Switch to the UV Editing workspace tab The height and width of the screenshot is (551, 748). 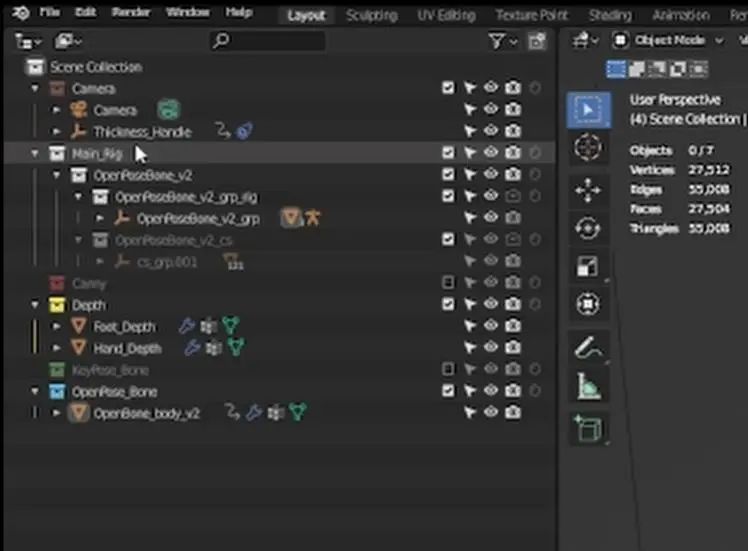[x=446, y=15]
